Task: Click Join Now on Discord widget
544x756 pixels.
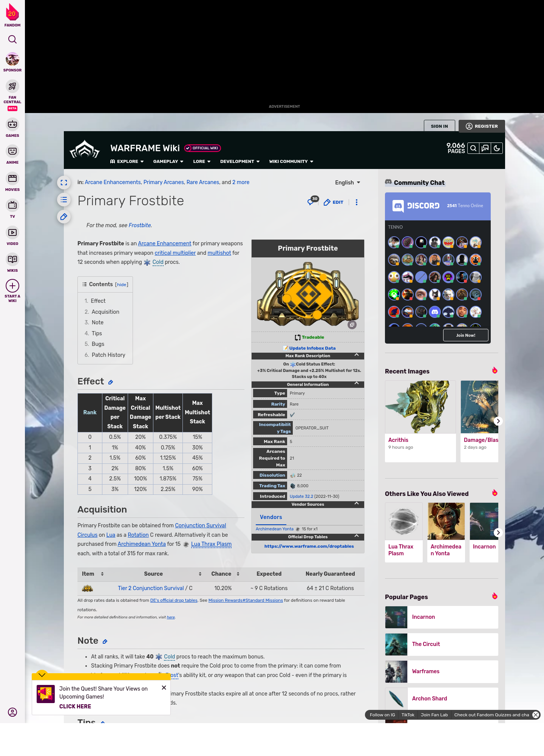Action: [466, 335]
